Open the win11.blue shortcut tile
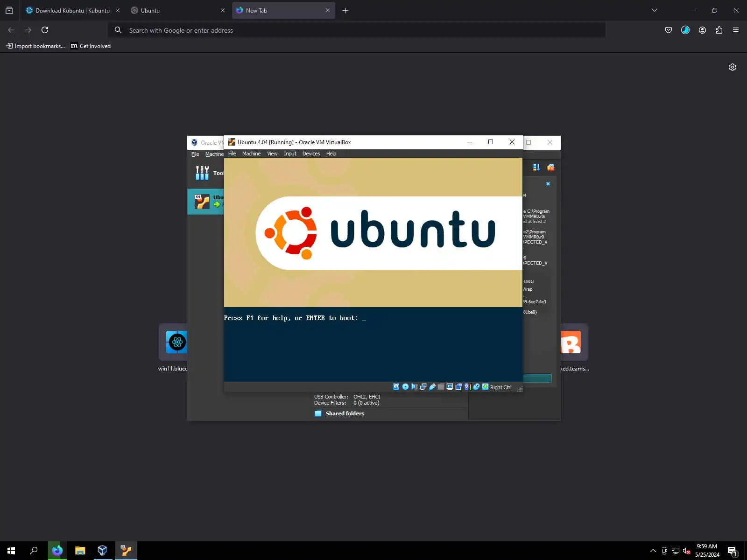 point(173,348)
